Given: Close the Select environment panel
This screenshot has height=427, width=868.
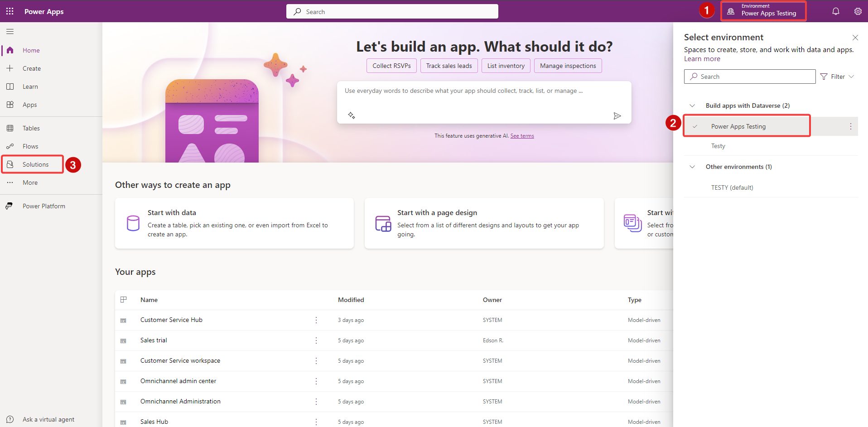Looking at the screenshot, I should pyautogui.click(x=855, y=38).
